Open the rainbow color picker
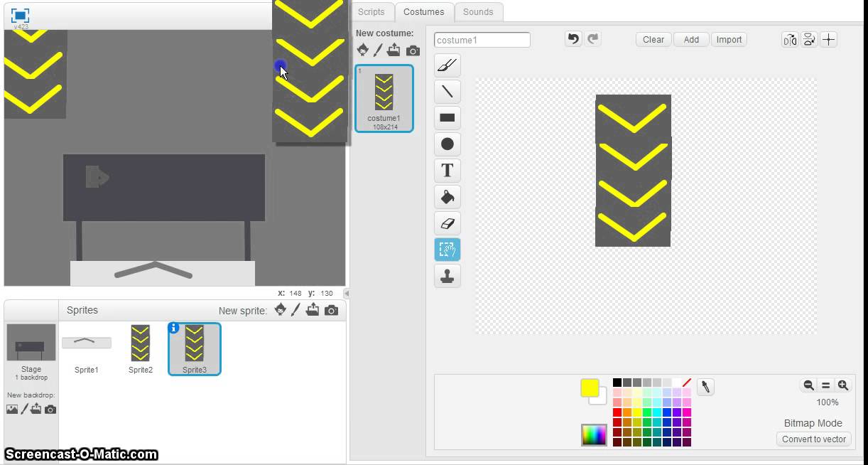 click(594, 434)
